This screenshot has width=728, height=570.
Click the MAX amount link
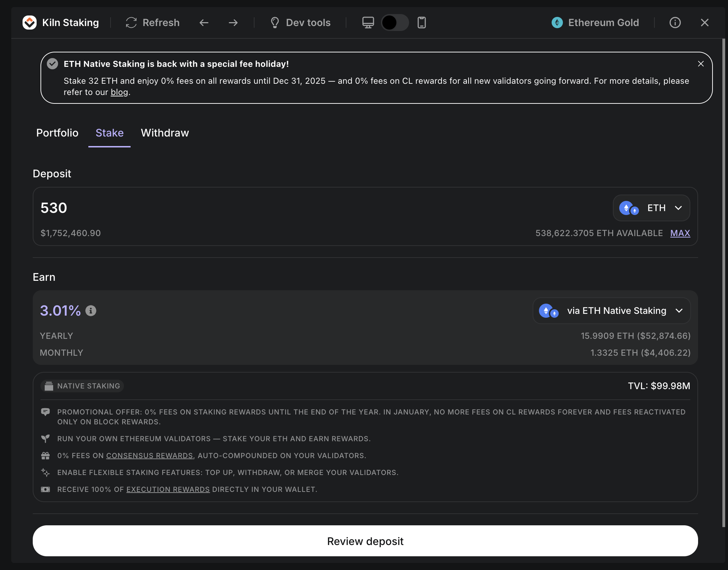(x=680, y=233)
